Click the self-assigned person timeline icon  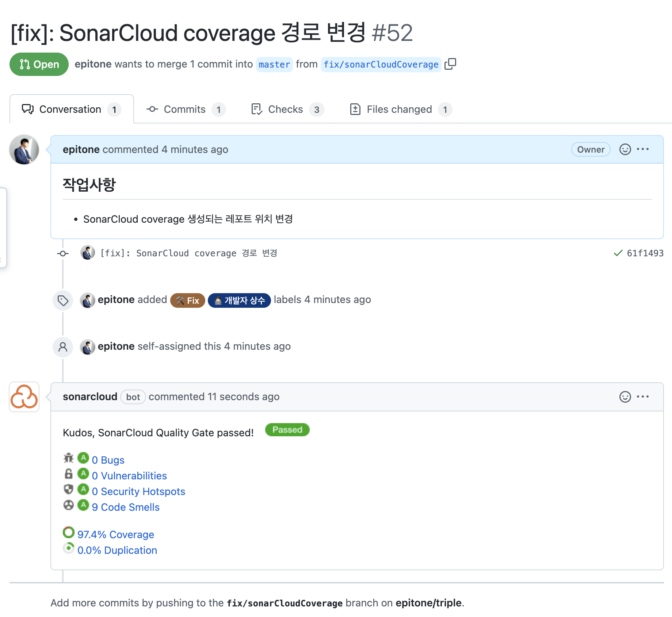tap(63, 347)
